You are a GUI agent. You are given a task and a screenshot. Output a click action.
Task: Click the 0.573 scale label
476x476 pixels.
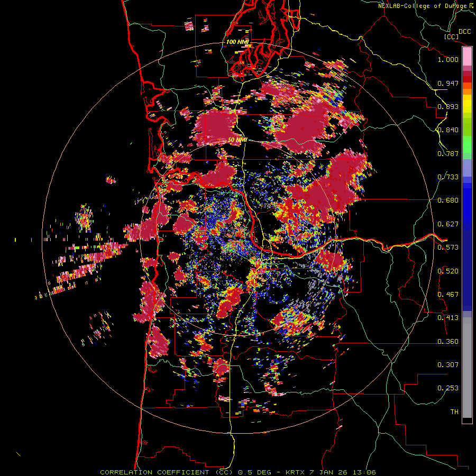coord(448,248)
